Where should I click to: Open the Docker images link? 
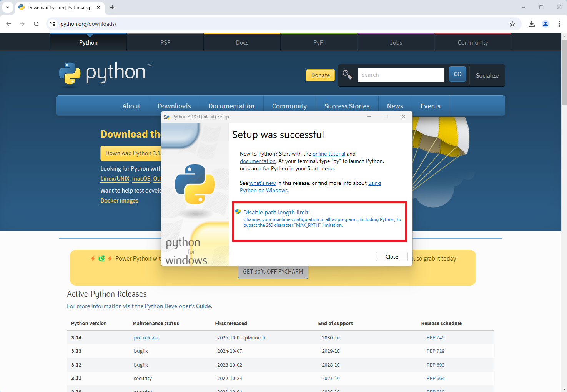119,201
